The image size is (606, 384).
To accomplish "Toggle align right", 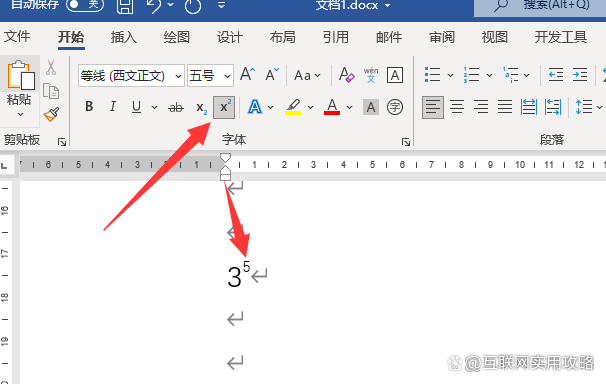I will tap(481, 107).
